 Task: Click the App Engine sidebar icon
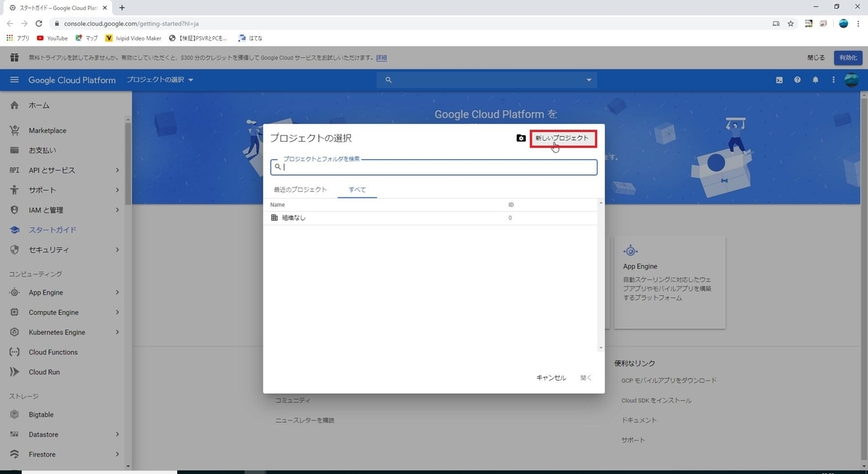14,292
